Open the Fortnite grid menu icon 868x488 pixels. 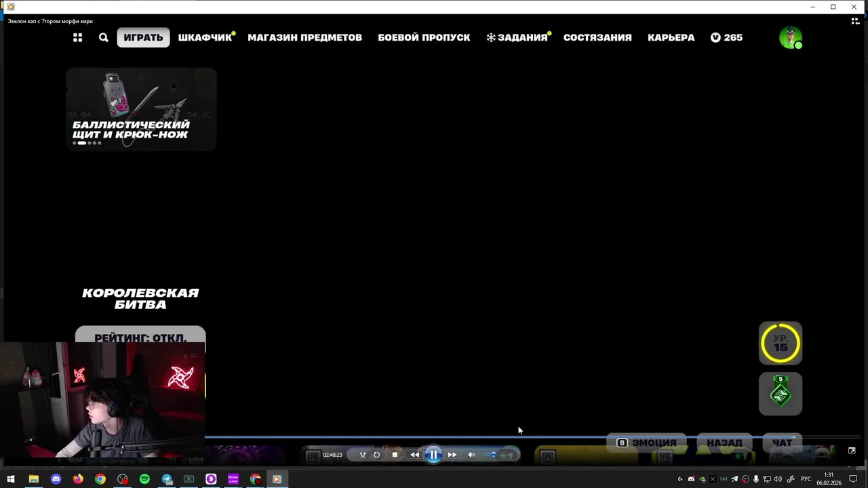point(77,38)
